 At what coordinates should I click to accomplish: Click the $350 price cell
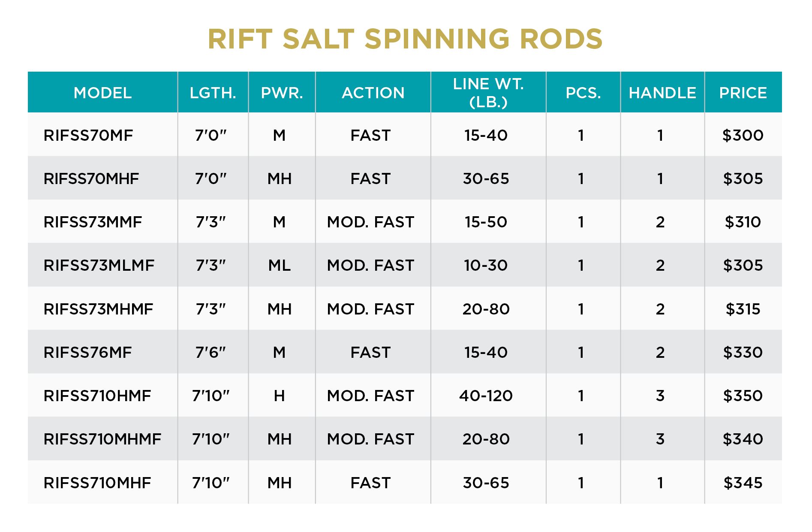tap(743, 396)
